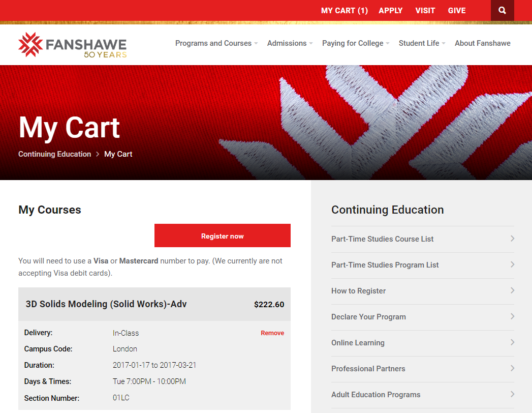Click the arrow beside Declare Your Program
Screen dimensions: 532x413
pyautogui.click(x=512, y=316)
